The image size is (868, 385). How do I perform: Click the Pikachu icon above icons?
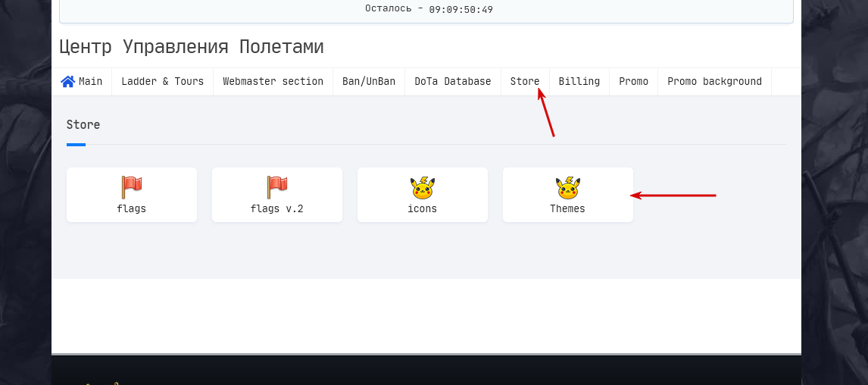click(x=423, y=189)
